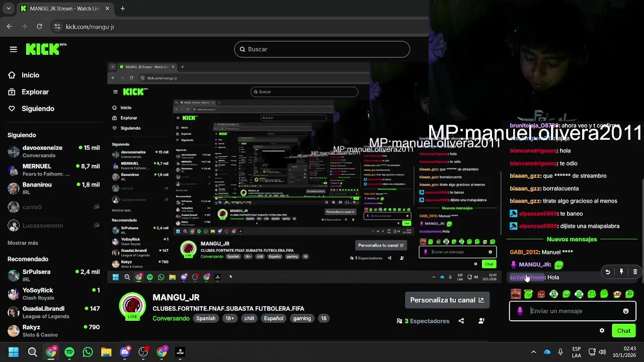
Task: Select the Spanish tag
Action: coord(206,318)
